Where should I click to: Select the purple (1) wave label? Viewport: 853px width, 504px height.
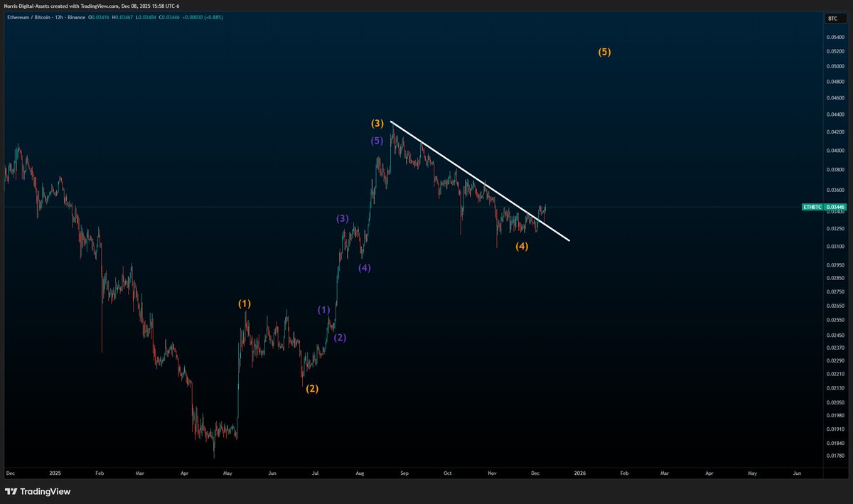click(x=323, y=310)
